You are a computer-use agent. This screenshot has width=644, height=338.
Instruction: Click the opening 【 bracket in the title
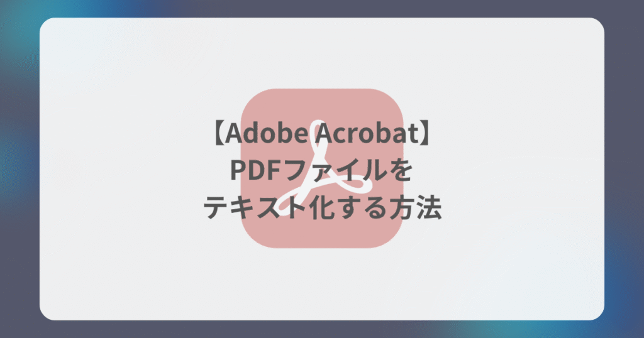(x=218, y=134)
